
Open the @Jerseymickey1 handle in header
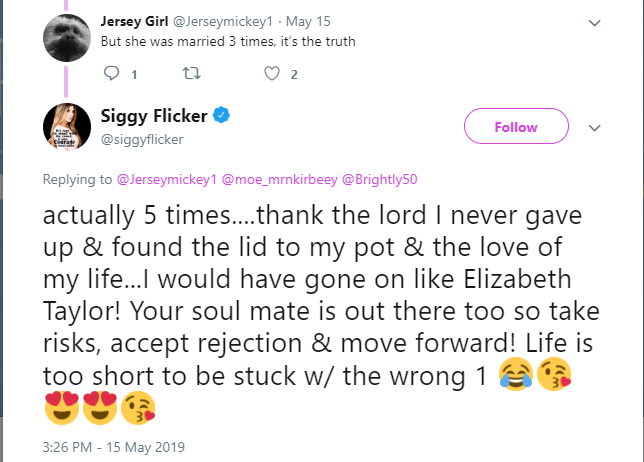pyautogui.click(x=232, y=21)
